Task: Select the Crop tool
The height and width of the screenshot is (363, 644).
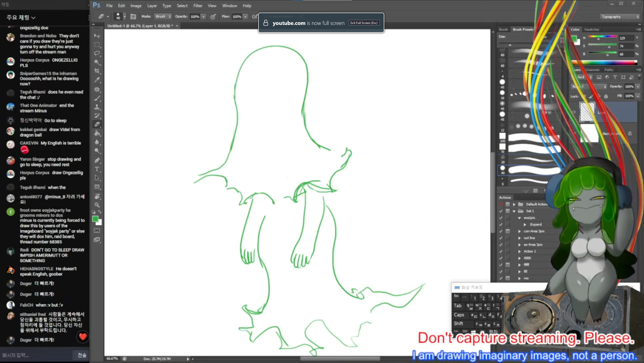Action: coord(97,71)
